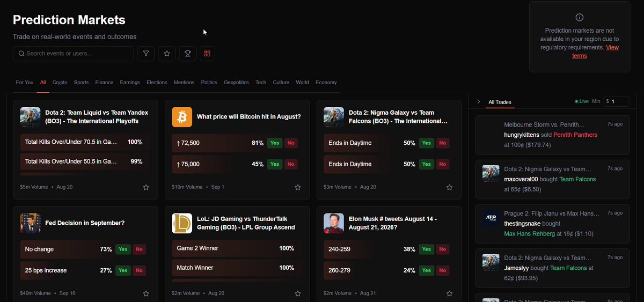
Task: Buy Yes on Bitcoin ↑ 75,000
Action: (275, 164)
